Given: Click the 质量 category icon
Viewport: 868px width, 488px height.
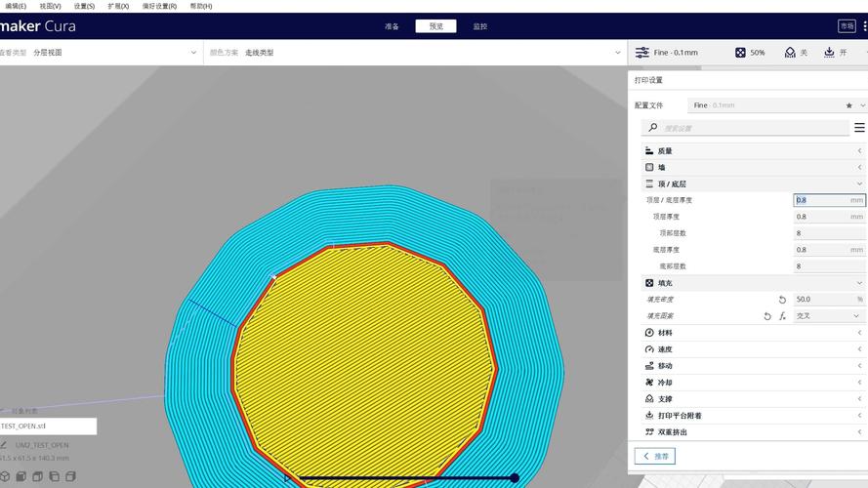Looking at the screenshot, I should pyautogui.click(x=649, y=150).
